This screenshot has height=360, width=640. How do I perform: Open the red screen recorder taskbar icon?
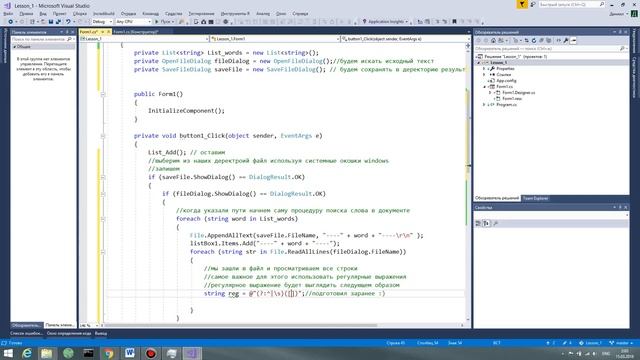[x=151, y=353]
